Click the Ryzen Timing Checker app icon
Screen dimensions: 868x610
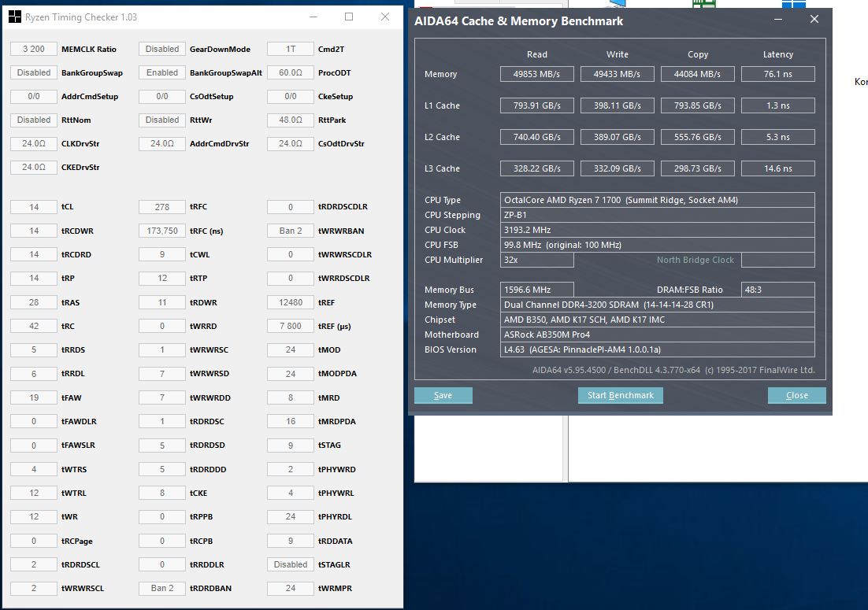(x=15, y=17)
